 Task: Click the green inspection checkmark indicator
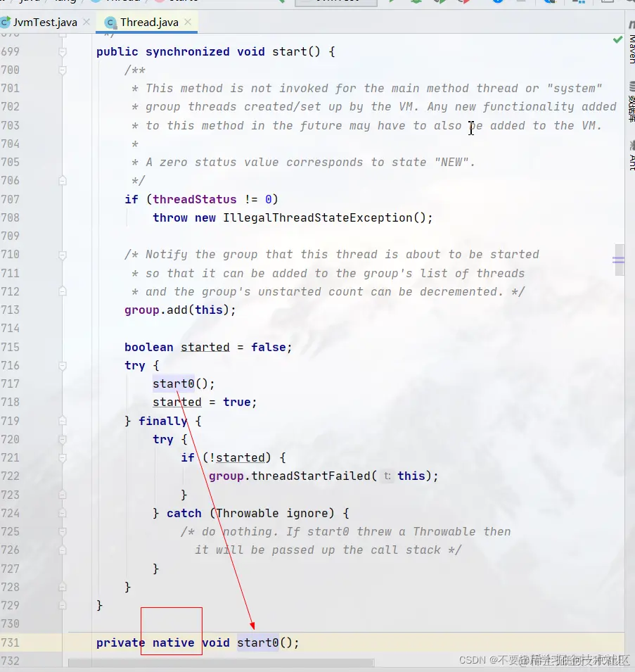click(617, 40)
